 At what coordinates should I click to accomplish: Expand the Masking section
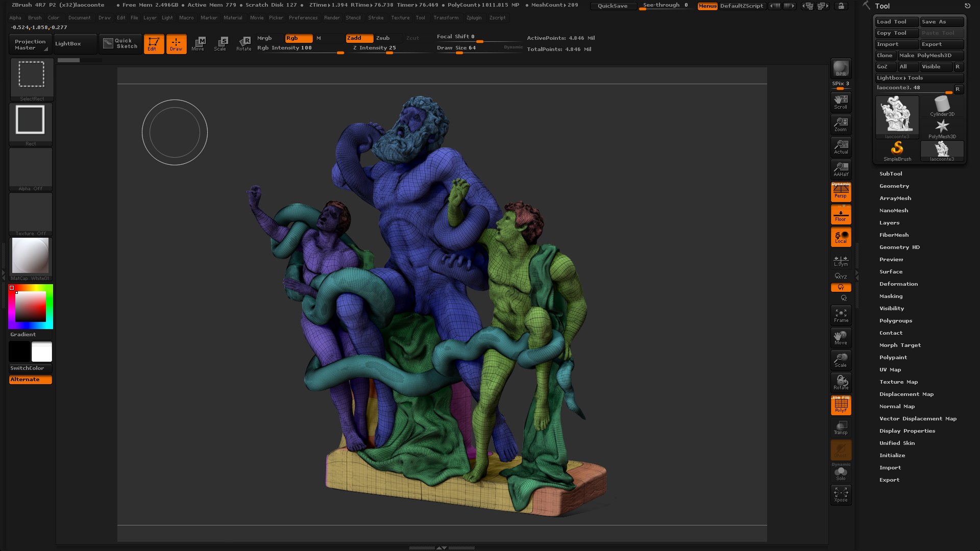click(891, 296)
